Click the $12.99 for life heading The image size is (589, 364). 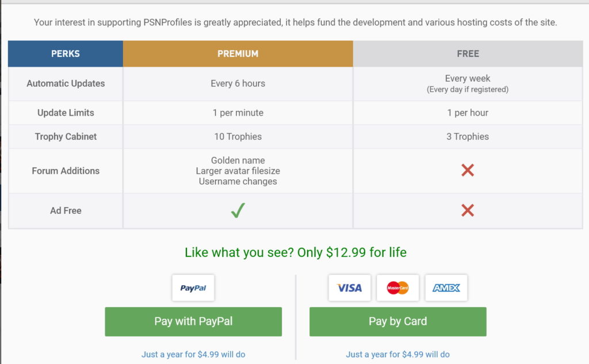pyautogui.click(x=296, y=252)
